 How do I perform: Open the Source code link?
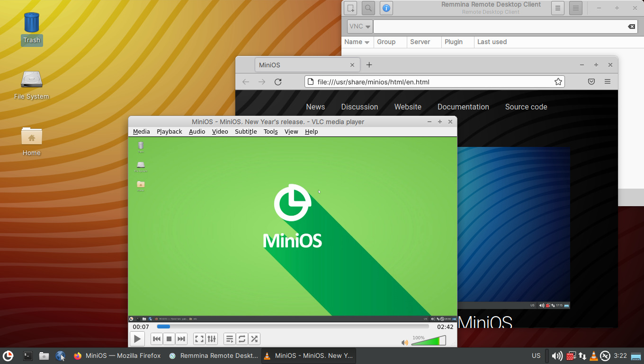pos(526,107)
